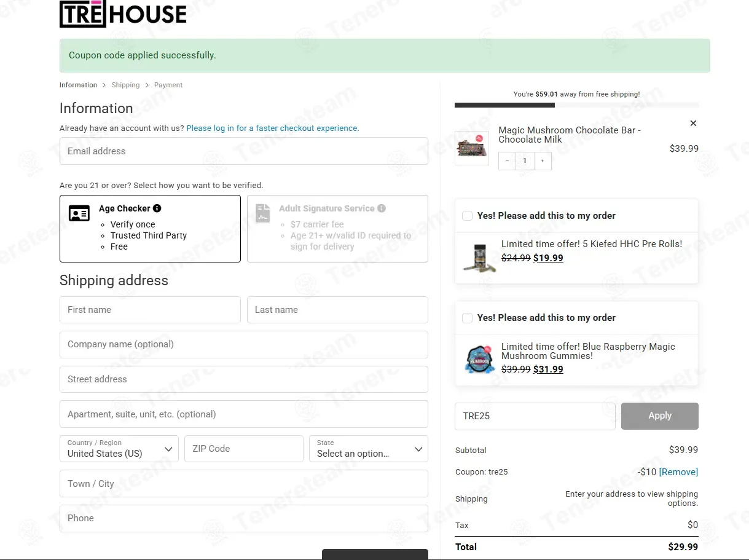749x560 pixels.
Task: Remove Magic Mushroom Chocolate Bar with X
Action: tap(693, 124)
